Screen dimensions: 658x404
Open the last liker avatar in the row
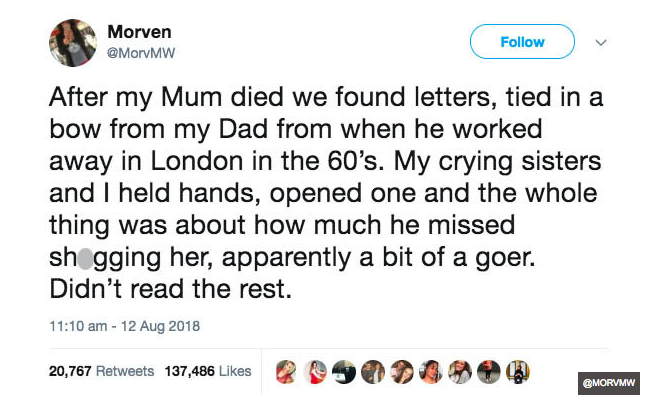517,371
